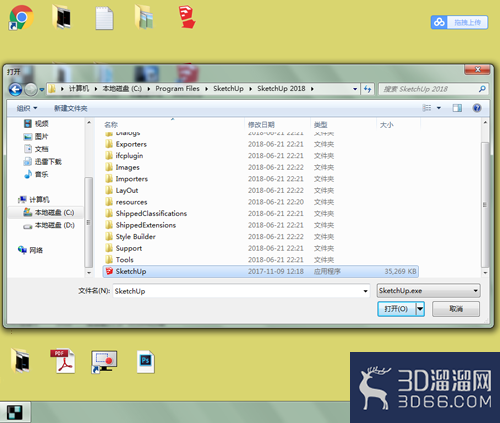
Task: Click the navigation pane scrollbar
Action: [88, 222]
